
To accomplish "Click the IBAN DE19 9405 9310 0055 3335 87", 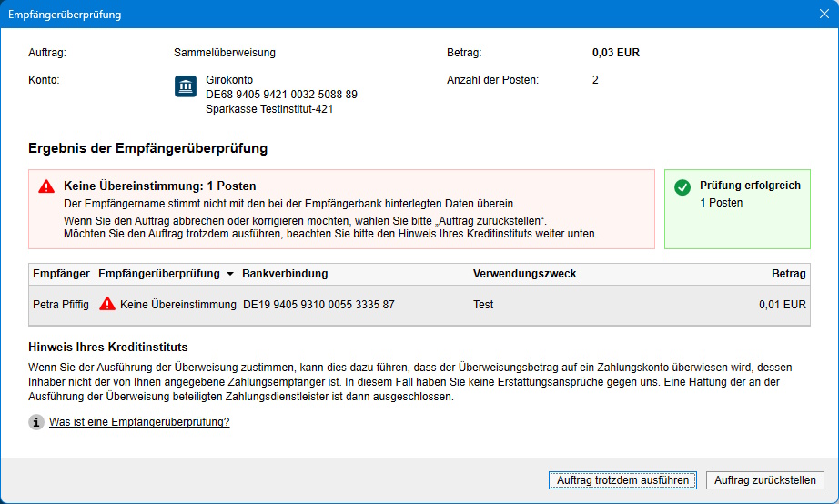I will click(x=318, y=305).
